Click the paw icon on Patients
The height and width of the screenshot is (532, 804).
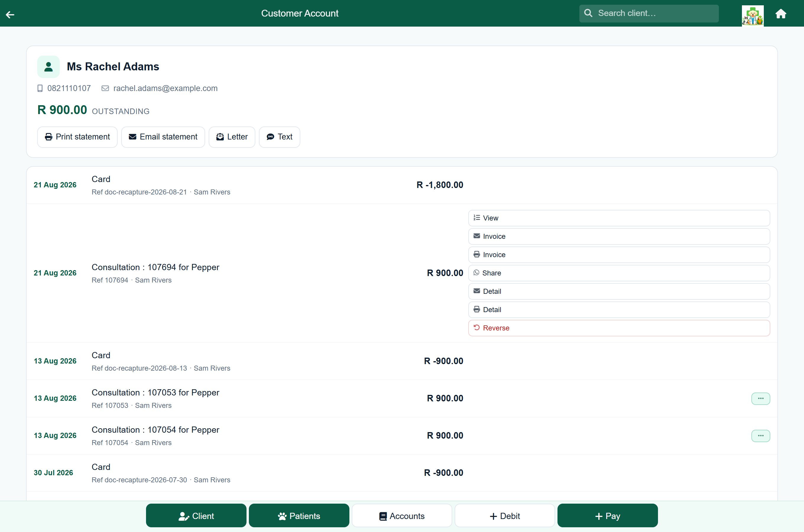point(282,516)
